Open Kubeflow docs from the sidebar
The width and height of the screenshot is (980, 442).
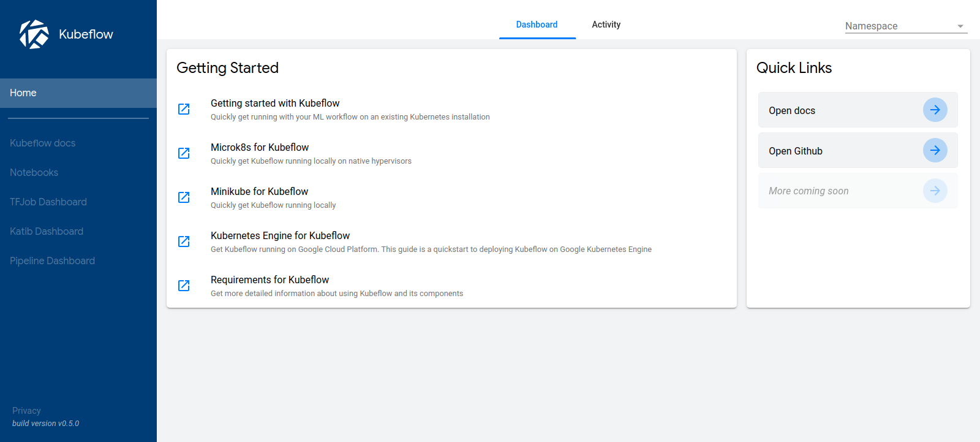click(x=43, y=143)
